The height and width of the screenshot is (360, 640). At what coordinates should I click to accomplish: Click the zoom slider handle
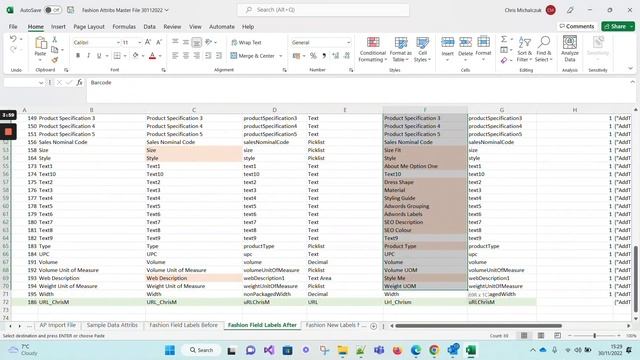tap(594, 336)
